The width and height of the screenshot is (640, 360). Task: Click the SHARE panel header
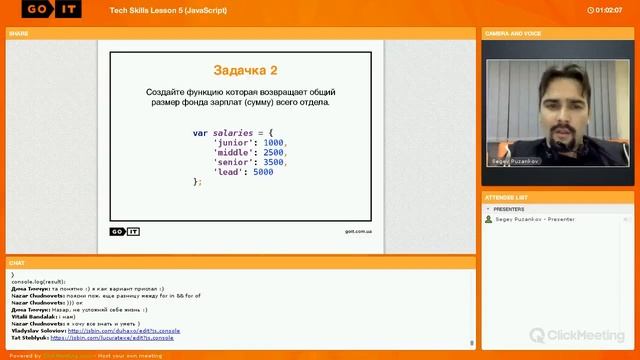(241, 33)
